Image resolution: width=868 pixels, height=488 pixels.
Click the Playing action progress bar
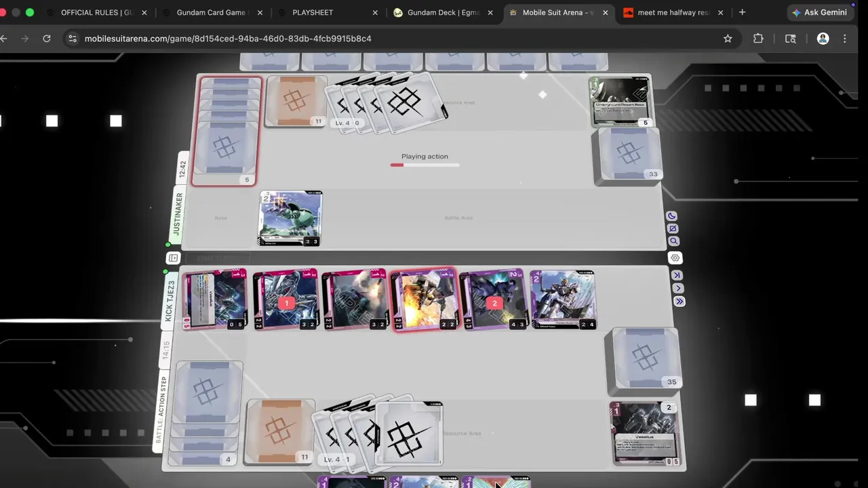(425, 165)
